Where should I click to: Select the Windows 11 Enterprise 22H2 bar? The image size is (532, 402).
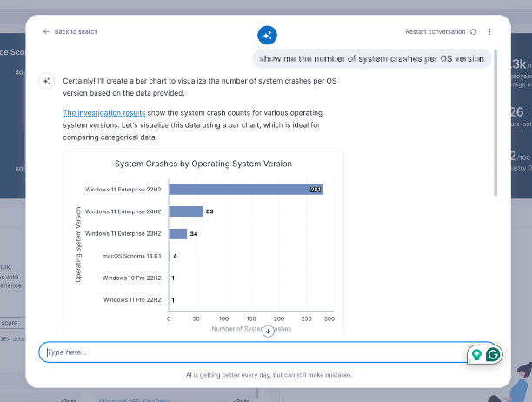click(x=245, y=189)
